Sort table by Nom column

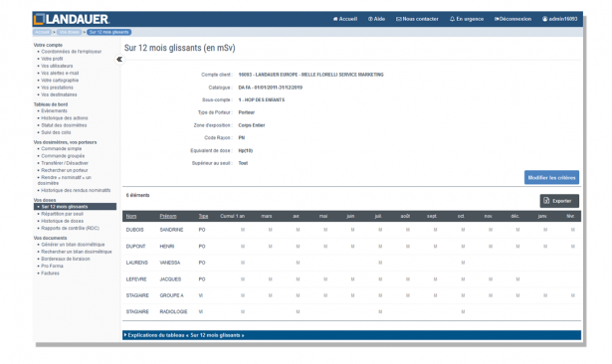tap(131, 216)
